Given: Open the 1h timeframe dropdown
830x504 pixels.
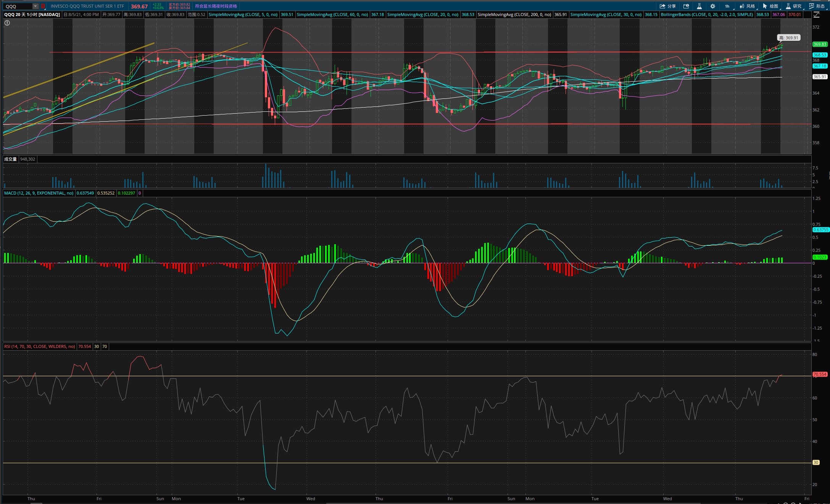Looking at the screenshot, I should [727, 6].
